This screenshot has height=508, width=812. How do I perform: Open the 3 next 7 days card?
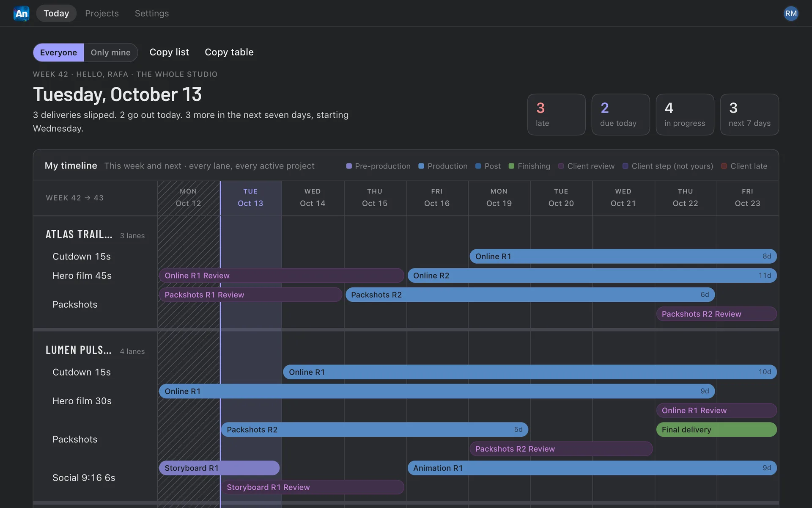tap(749, 115)
